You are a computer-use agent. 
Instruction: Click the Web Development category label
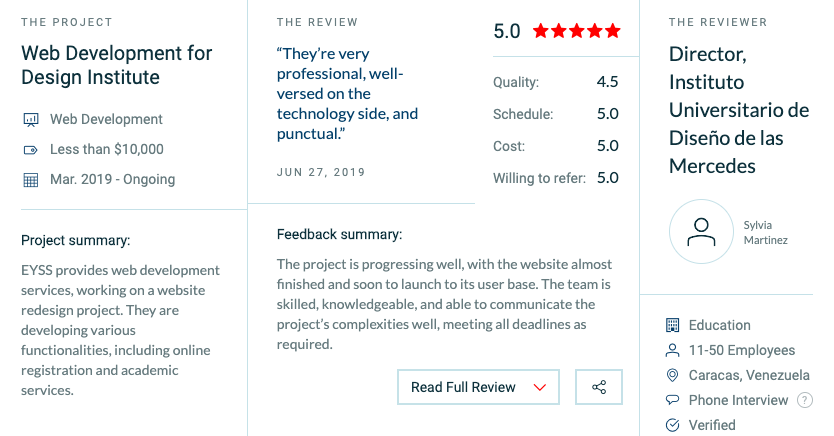coord(106,119)
